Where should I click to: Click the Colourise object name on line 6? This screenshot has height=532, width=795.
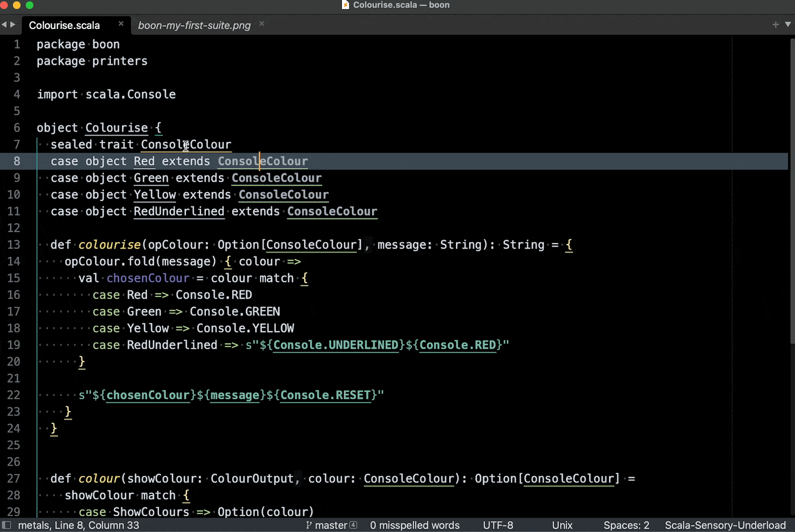[x=116, y=128]
